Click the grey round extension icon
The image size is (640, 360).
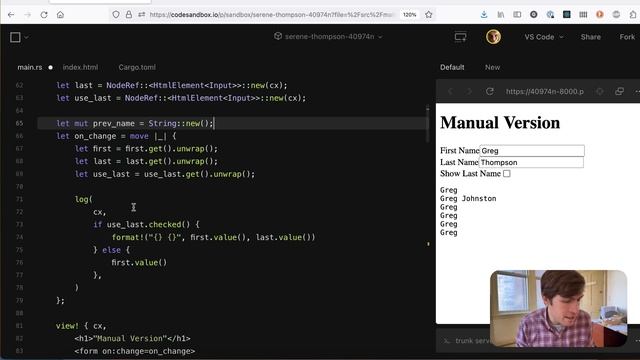point(616,15)
